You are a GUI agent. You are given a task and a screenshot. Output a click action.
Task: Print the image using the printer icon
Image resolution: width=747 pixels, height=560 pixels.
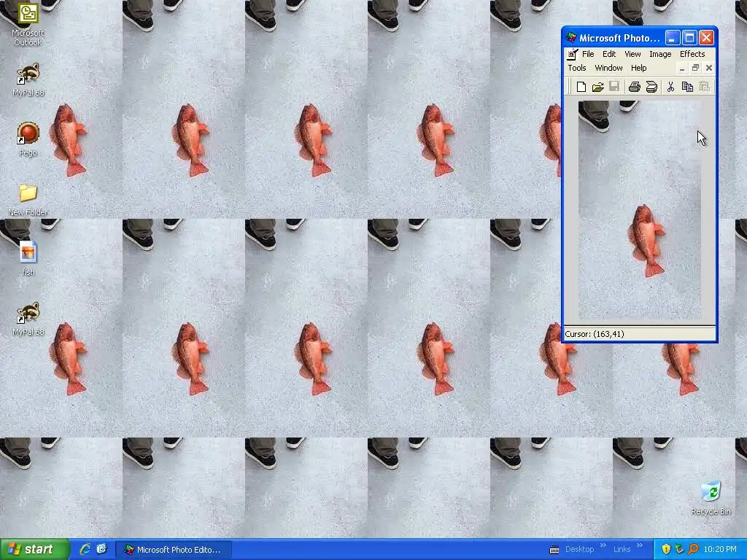pos(634,87)
